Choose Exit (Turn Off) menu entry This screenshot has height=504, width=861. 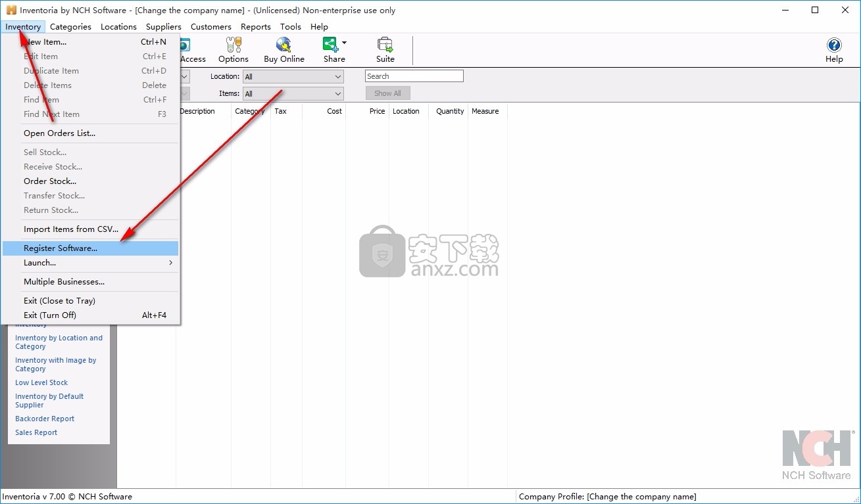pyautogui.click(x=90, y=315)
